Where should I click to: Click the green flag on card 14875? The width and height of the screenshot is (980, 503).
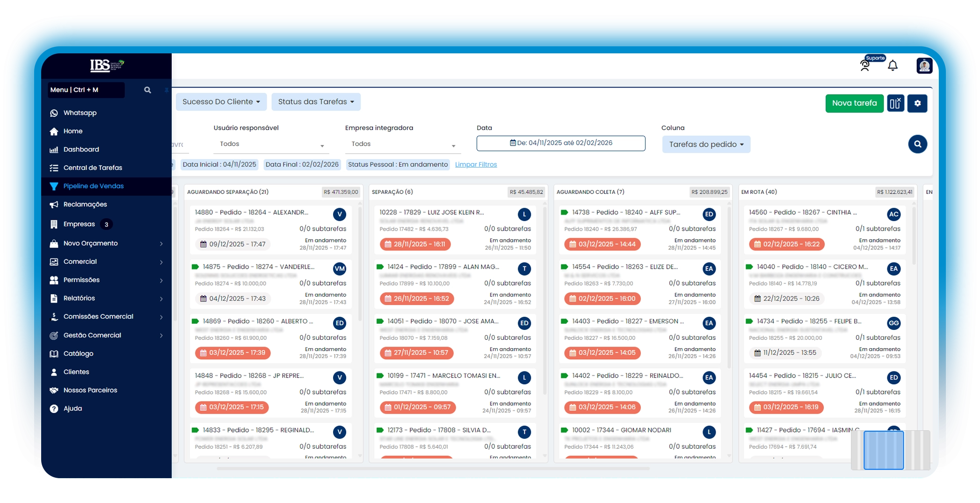(x=196, y=267)
